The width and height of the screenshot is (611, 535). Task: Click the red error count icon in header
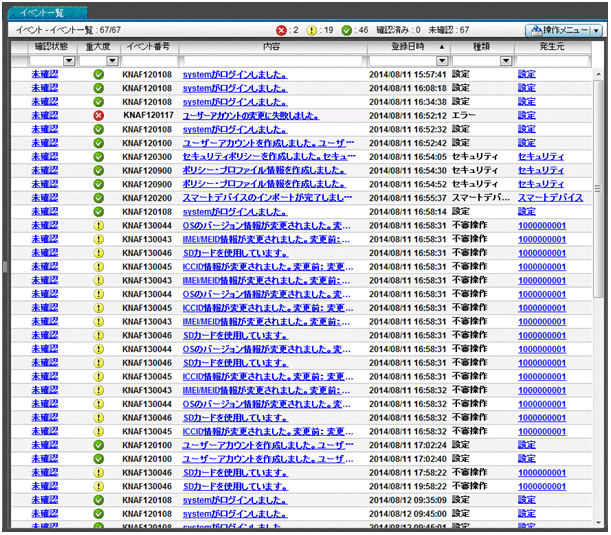pos(281,31)
